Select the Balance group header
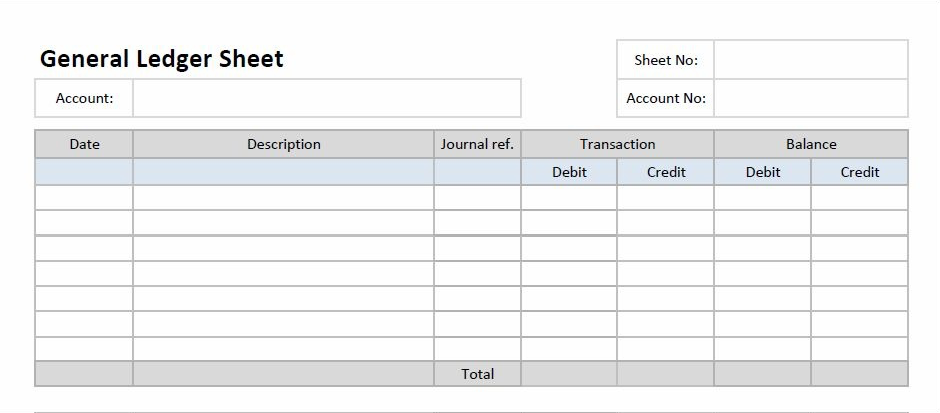The height and width of the screenshot is (413, 940). (811, 144)
